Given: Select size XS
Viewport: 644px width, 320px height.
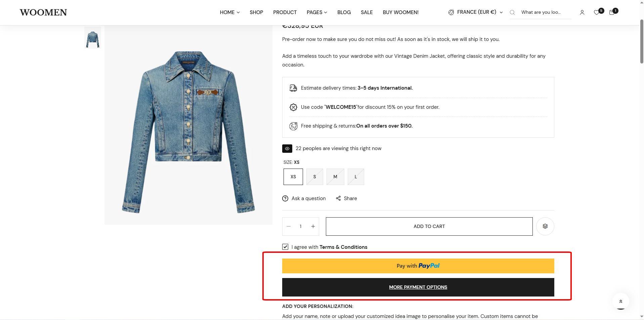Looking at the screenshot, I should 293,177.
